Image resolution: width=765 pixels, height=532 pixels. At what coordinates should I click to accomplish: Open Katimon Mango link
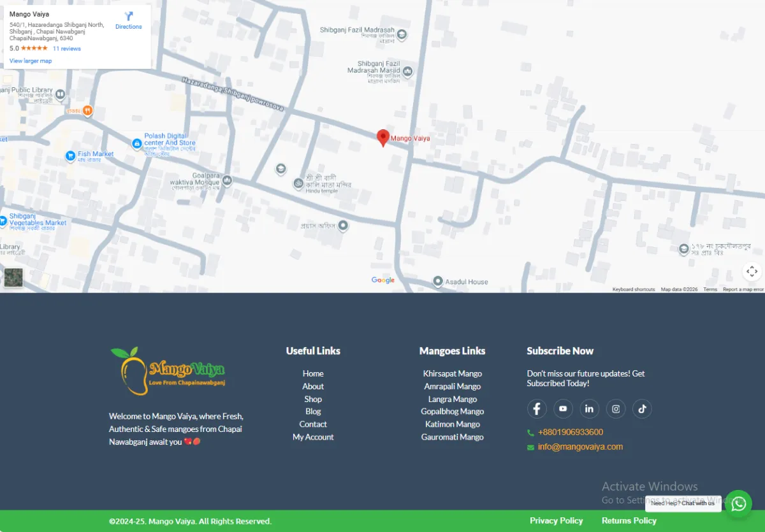pos(453,424)
